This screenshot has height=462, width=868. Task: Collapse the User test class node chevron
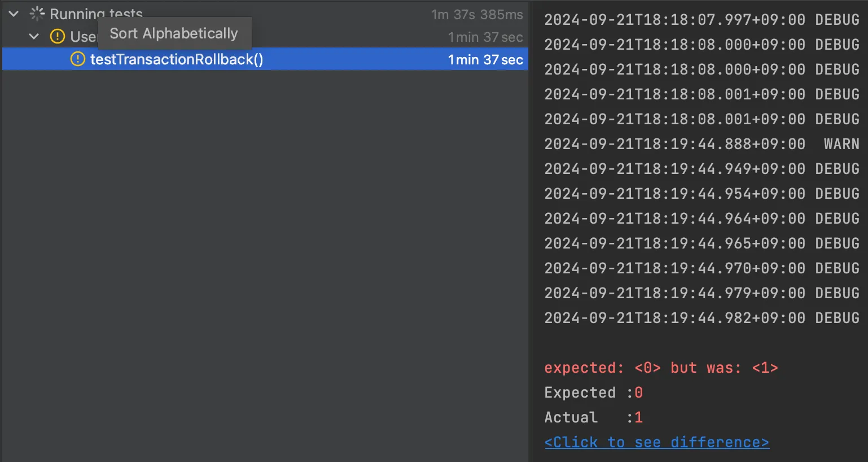(34, 37)
